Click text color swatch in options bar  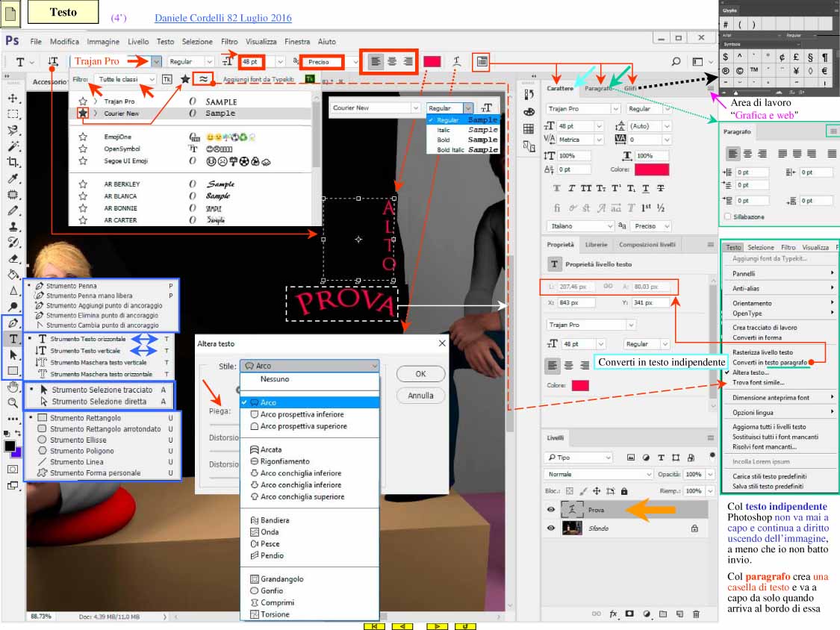click(432, 62)
